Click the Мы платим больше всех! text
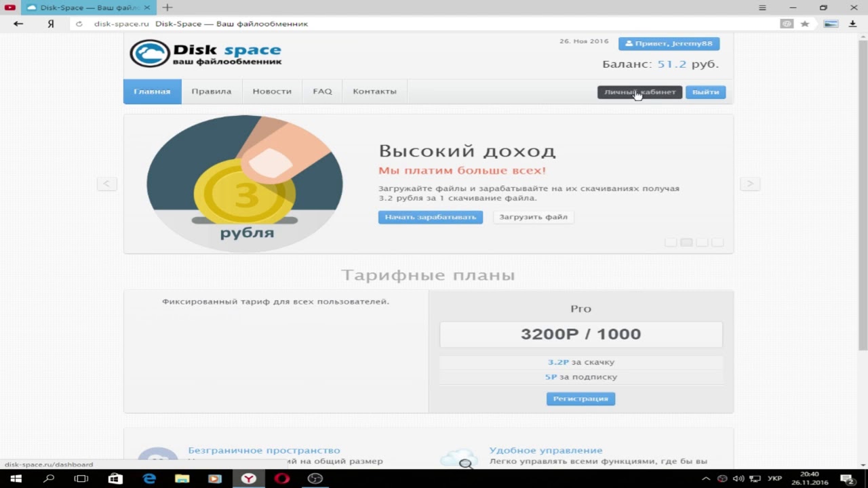 click(x=462, y=171)
